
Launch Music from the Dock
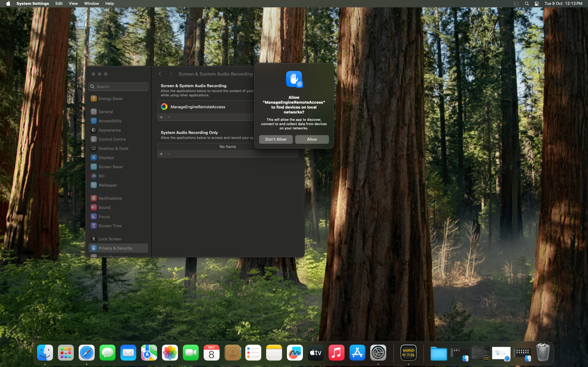pyautogui.click(x=336, y=353)
